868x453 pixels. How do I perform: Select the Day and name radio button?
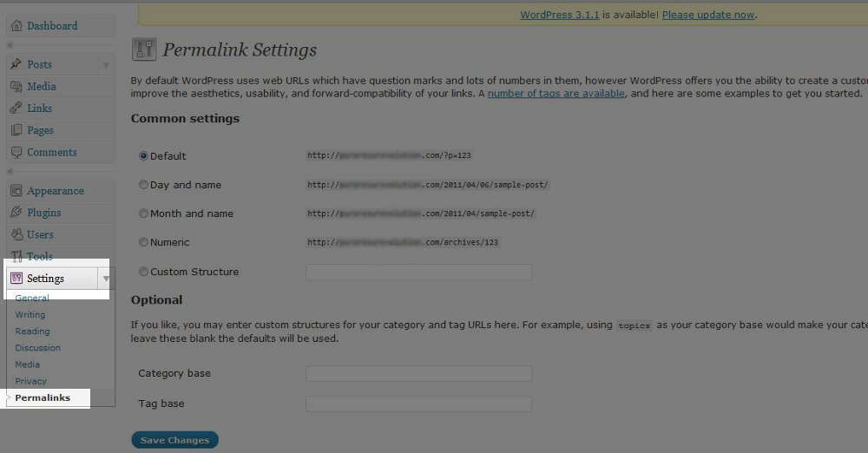[x=143, y=185]
